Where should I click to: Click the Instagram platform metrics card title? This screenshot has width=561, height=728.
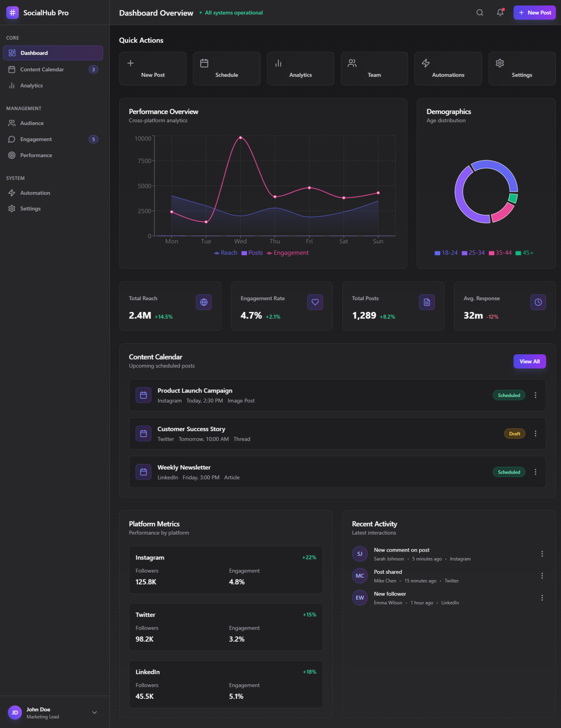[x=150, y=557]
